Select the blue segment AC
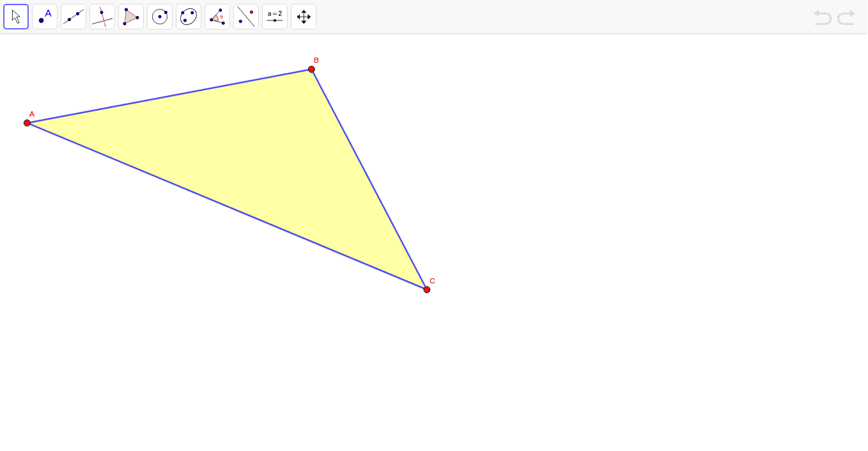Viewport: 868px width, 451px height. (x=227, y=206)
